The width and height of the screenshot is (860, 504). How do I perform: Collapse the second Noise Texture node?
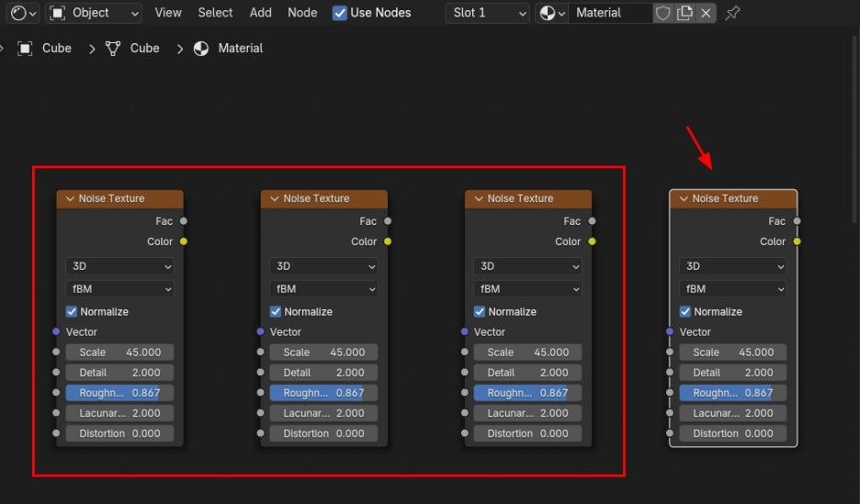[274, 198]
